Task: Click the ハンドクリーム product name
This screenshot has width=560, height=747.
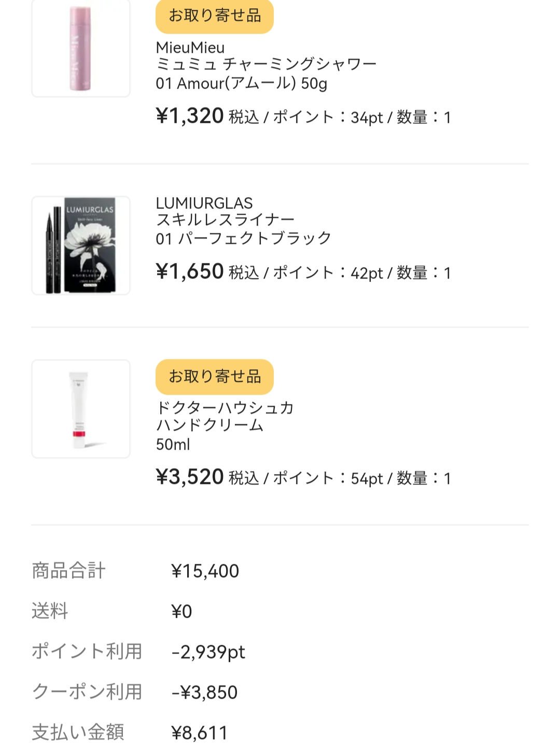Action: [x=209, y=426]
